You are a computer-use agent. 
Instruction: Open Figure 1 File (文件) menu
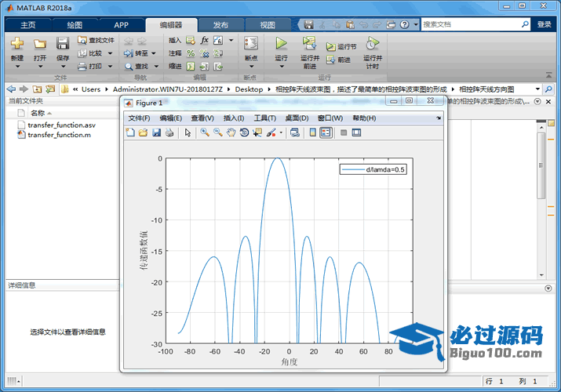pyautogui.click(x=139, y=118)
